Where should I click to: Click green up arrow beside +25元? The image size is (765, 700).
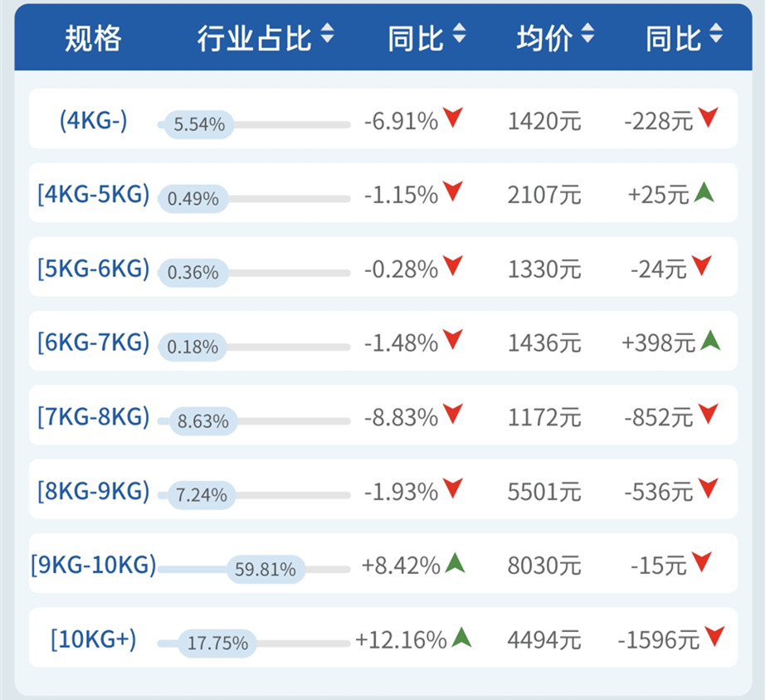704,192
